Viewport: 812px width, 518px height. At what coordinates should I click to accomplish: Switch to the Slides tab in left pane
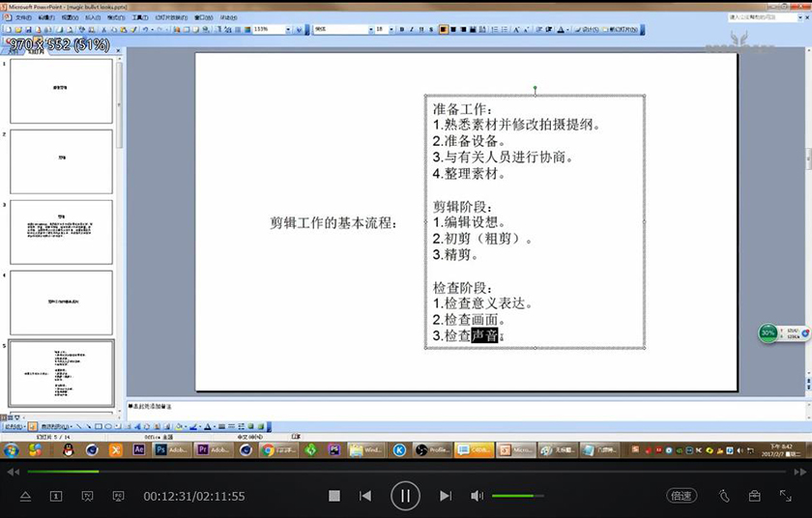[37, 51]
